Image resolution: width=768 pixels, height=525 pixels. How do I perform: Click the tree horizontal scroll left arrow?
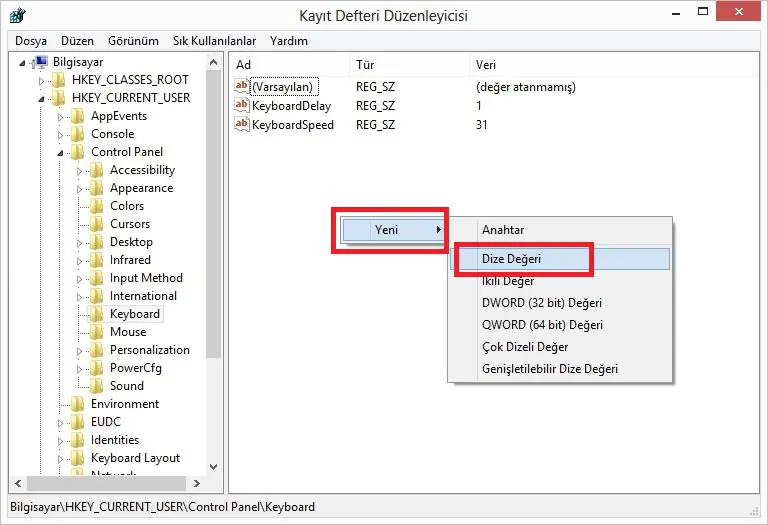coord(18,483)
